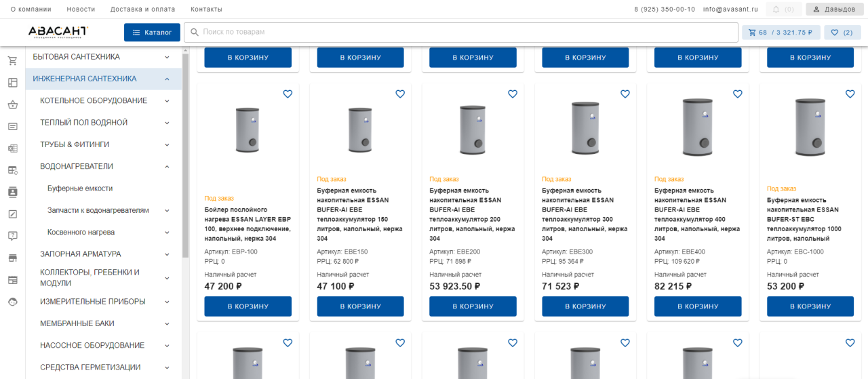Go to the Контакты page
This screenshot has height=379, width=868.
206,9
